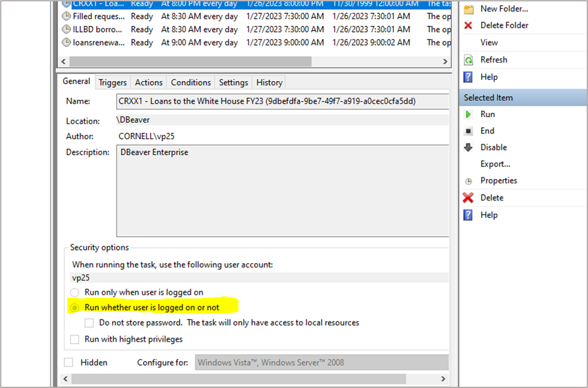
Task: Select Run whether user is logged on or not
Action: pos(74,308)
